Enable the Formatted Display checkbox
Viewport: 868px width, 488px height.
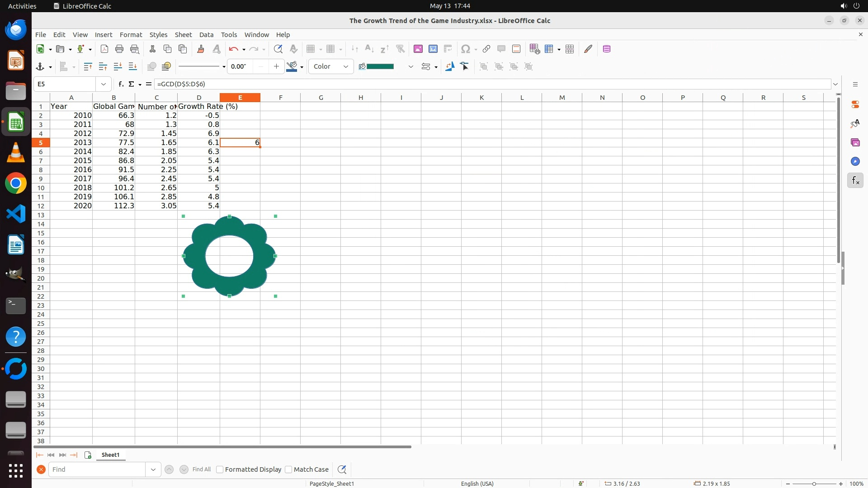pyautogui.click(x=220, y=469)
